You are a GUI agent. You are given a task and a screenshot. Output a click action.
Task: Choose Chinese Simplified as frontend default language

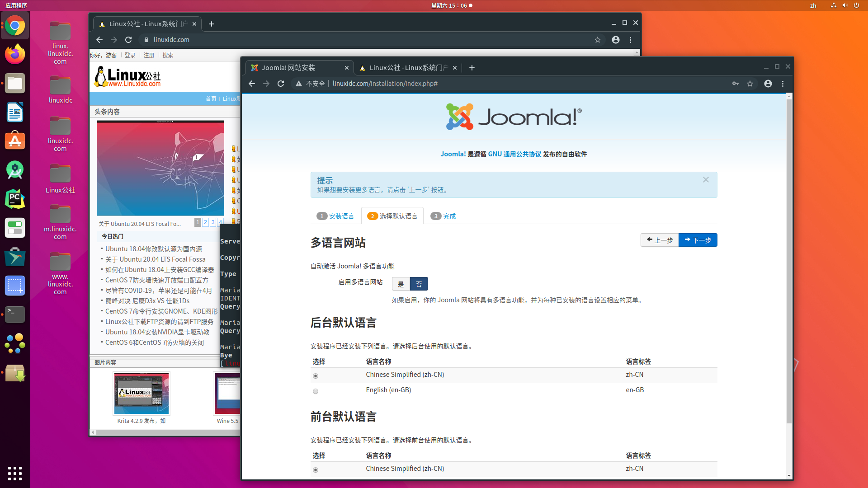(316, 470)
